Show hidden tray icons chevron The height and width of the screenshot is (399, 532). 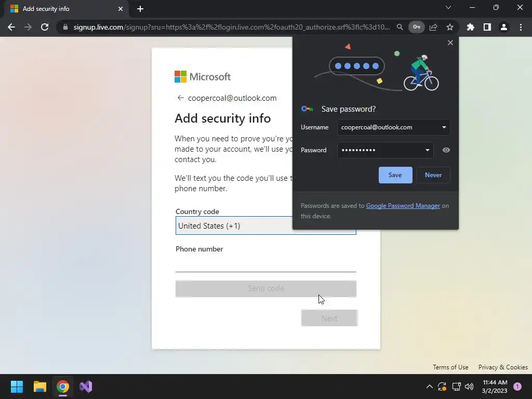pos(429,387)
